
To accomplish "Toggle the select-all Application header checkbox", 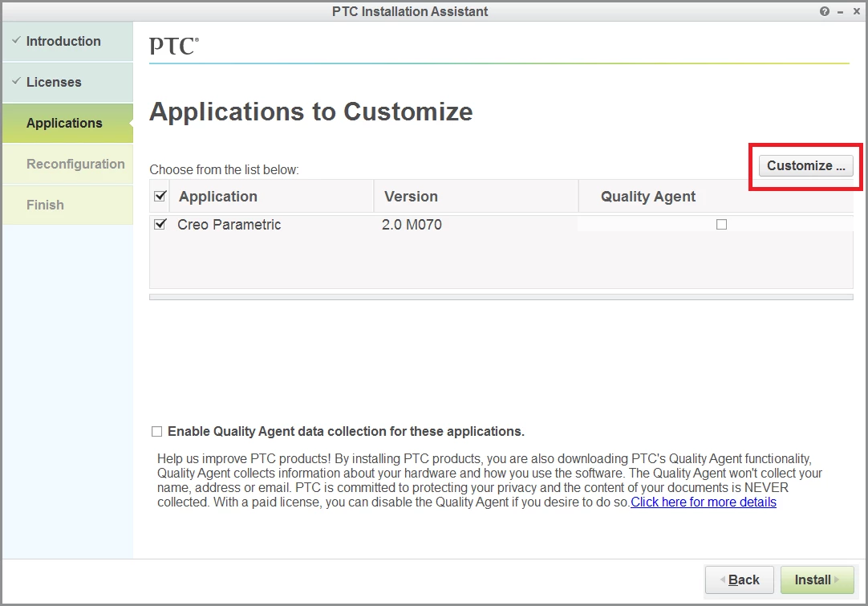I will 160,196.
